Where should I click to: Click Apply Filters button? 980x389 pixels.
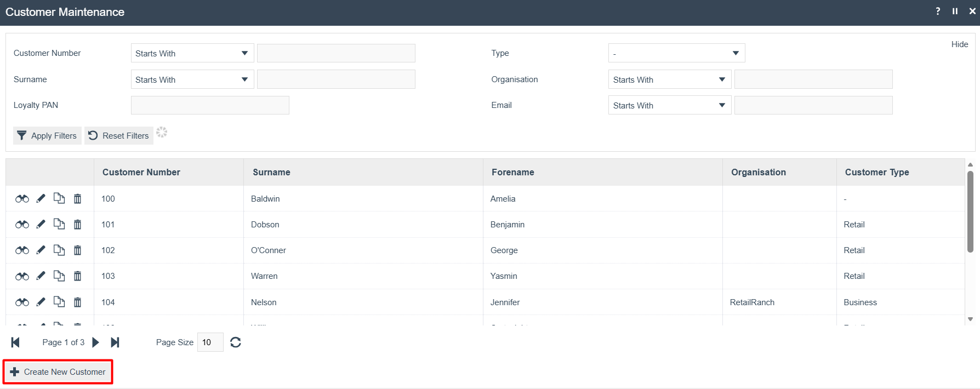(47, 135)
